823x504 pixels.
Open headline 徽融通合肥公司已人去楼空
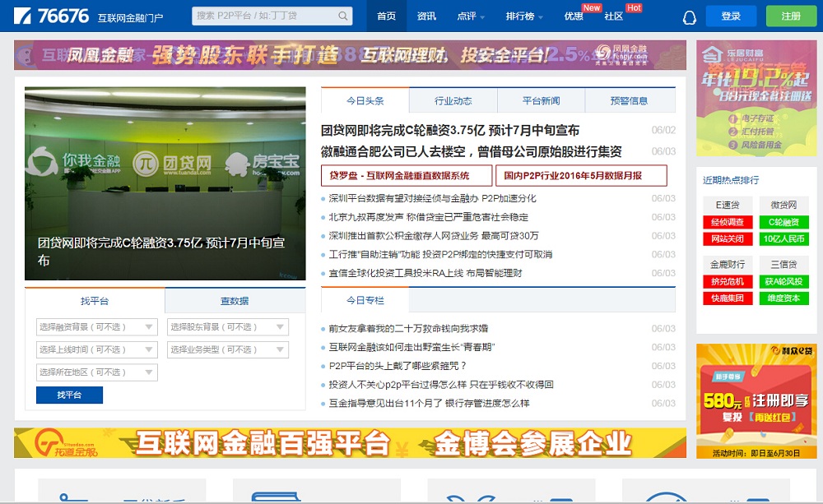(472, 151)
